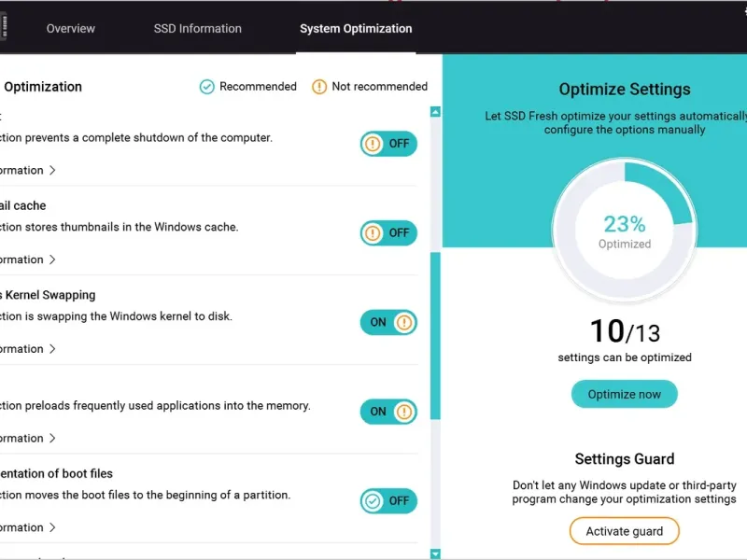Toggle the thumbnail cache switch

pos(388,233)
